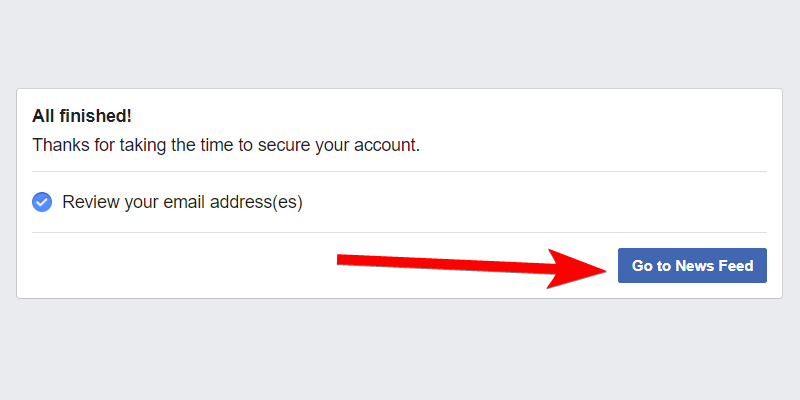Viewport: 800px width, 400px height.
Task: Click blank card area left of the red arrow
Action: pyautogui.click(x=180, y=266)
